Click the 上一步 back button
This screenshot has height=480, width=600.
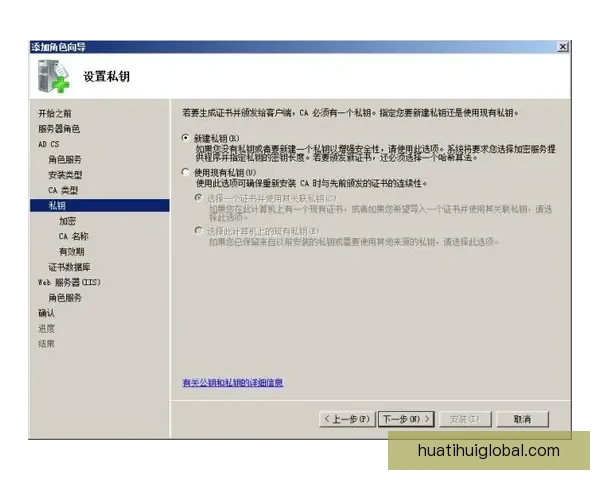point(347,419)
